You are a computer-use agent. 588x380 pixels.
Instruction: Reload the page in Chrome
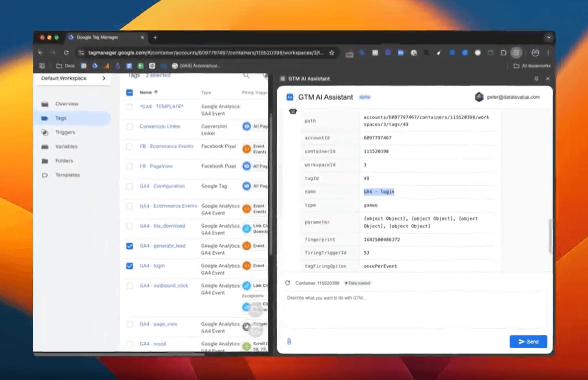(x=66, y=53)
